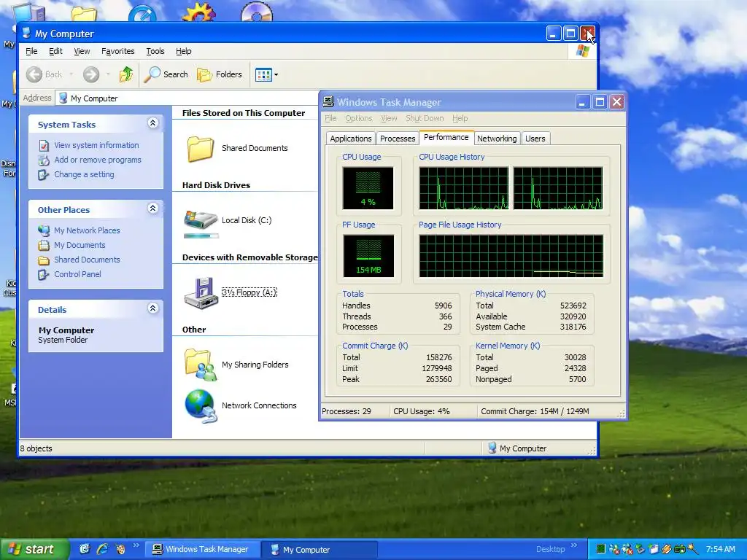Switch to Users tab in Task Manager
This screenshot has height=560, width=747.
pyautogui.click(x=535, y=139)
